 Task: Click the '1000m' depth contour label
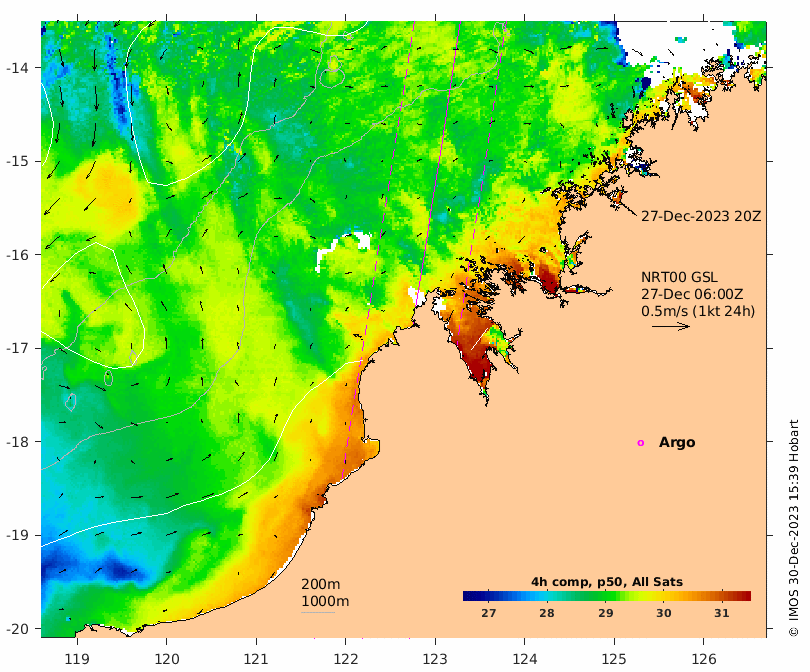[x=325, y=601]
